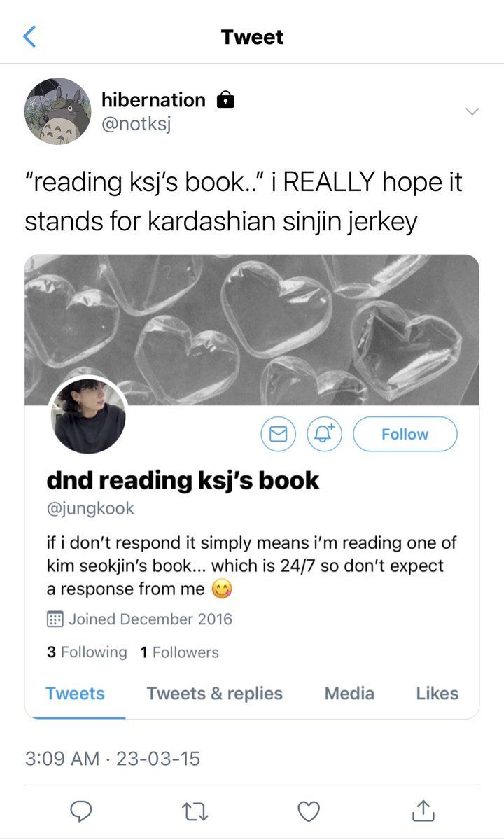Select the Tweets tab
The width and height of the screenshot is (504, 840).
75,694
